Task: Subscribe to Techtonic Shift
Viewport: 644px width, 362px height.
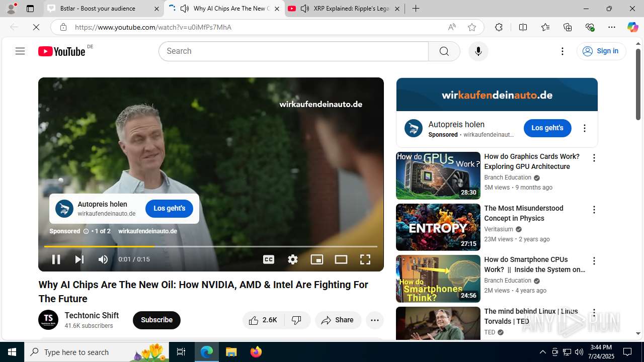Action: click(156, 320)
